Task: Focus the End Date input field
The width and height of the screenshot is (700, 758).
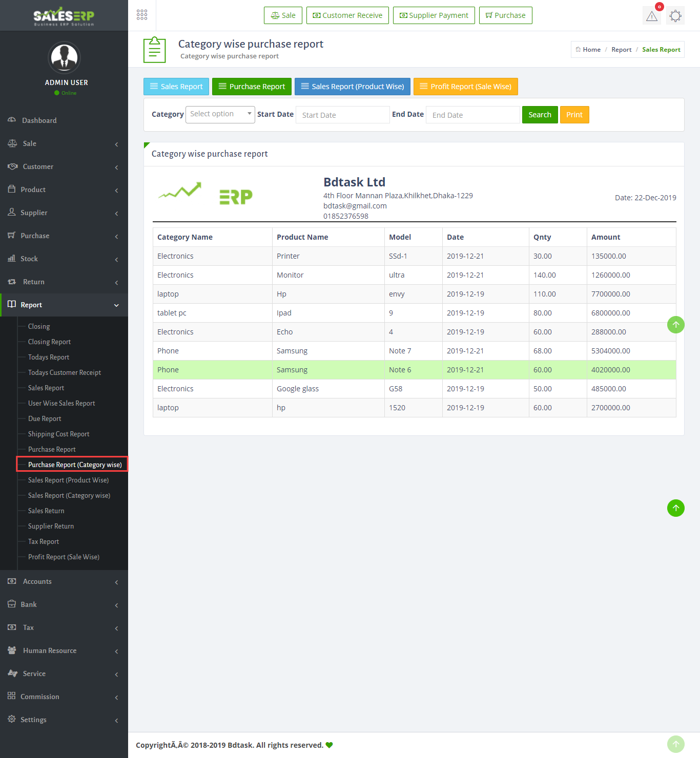Action: (x=472, y=115)
